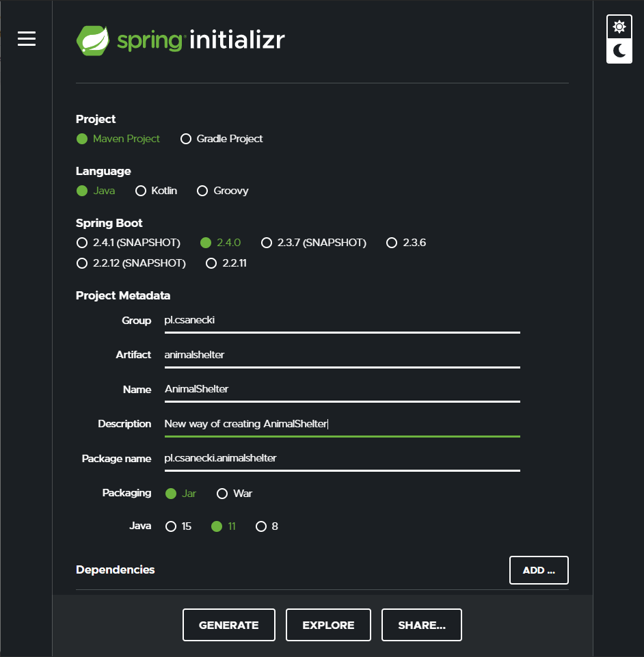644x657 pixels.
Task: Select Gradle Project option
Action: tap(222, 139)
